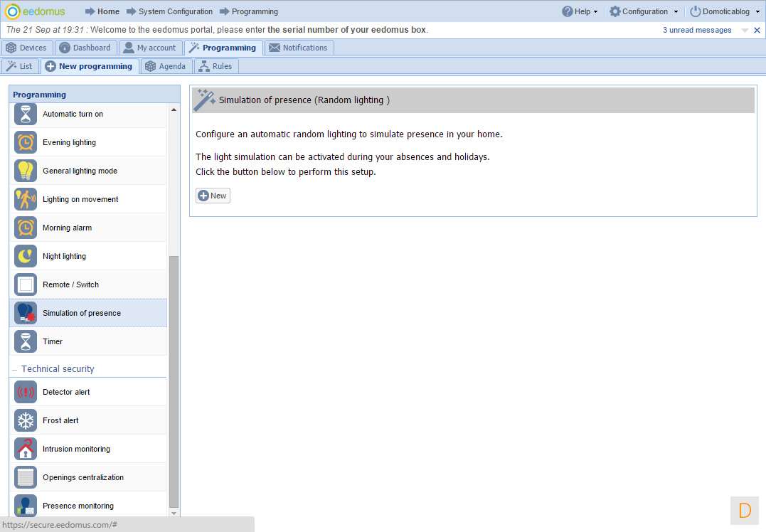Viewport: 766px width, 532px height.
Task: Click the eedomus logo
Action: click(x=35, y=11)
